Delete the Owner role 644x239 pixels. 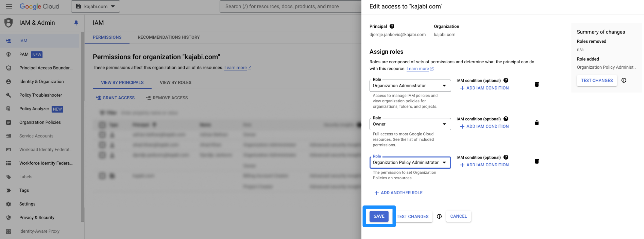coord(537,123)
